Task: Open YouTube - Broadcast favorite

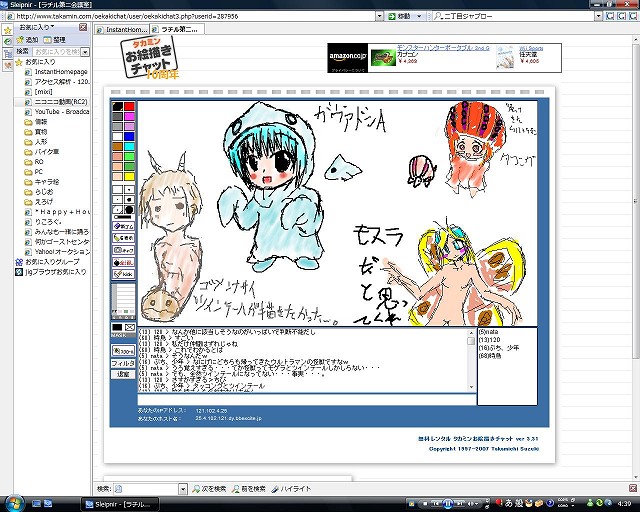Action: (57, 111)
